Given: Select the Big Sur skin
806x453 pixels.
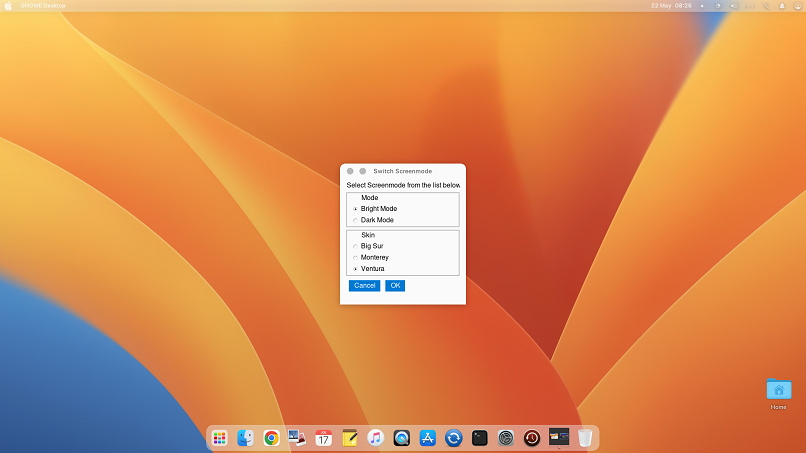Looking at the screenshot, I should click(x=355, y=246).
